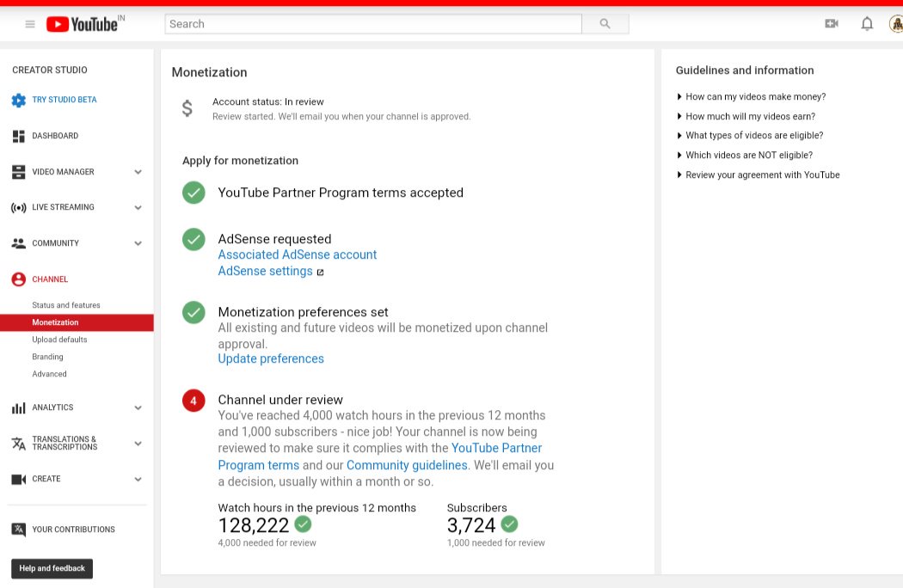Image resolution: width=903 pixels, height=588 pixels.
Task: Click '4,000 needed for review' text
Action: coord(267,542)
